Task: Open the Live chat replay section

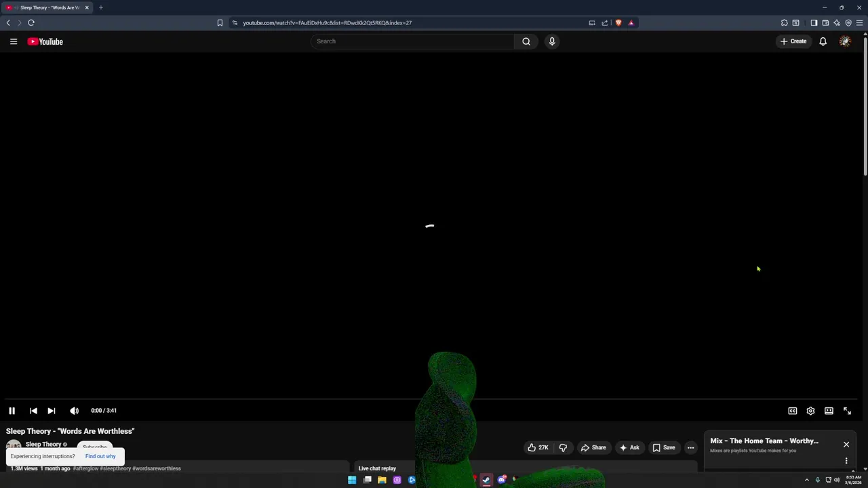Action: [377, 468]
